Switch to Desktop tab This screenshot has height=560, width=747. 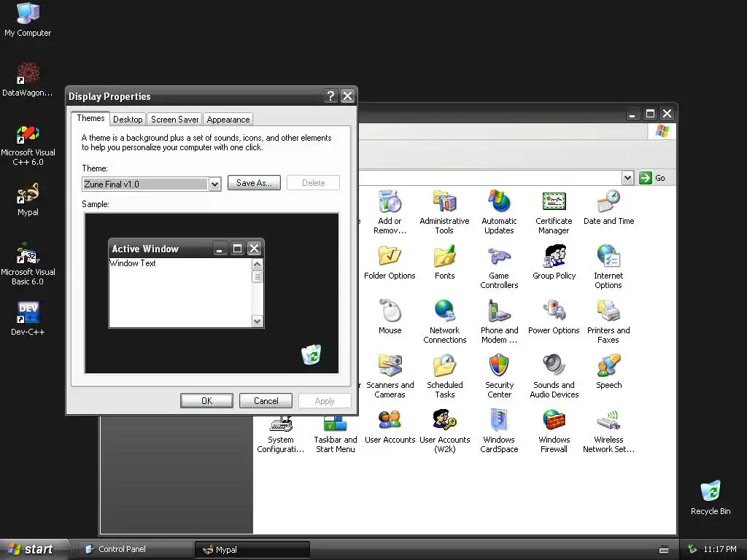(x=128, y=120)
